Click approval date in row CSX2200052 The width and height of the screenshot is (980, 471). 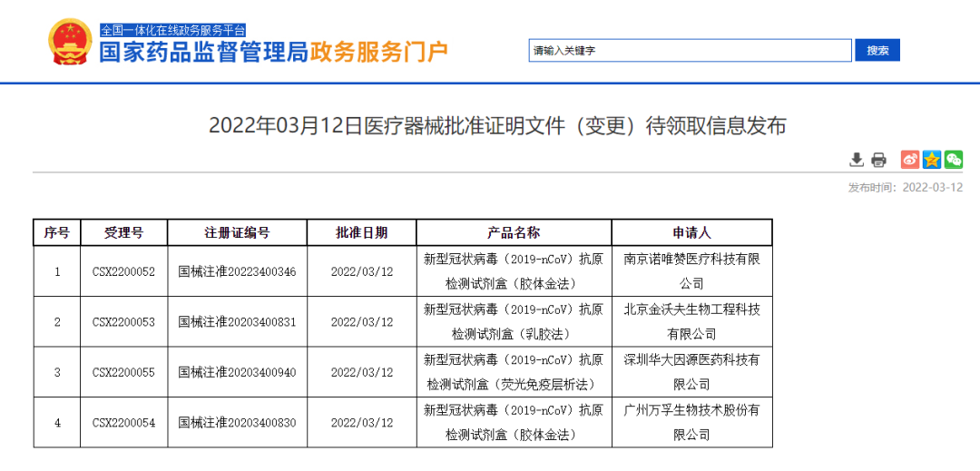(361, 271)
